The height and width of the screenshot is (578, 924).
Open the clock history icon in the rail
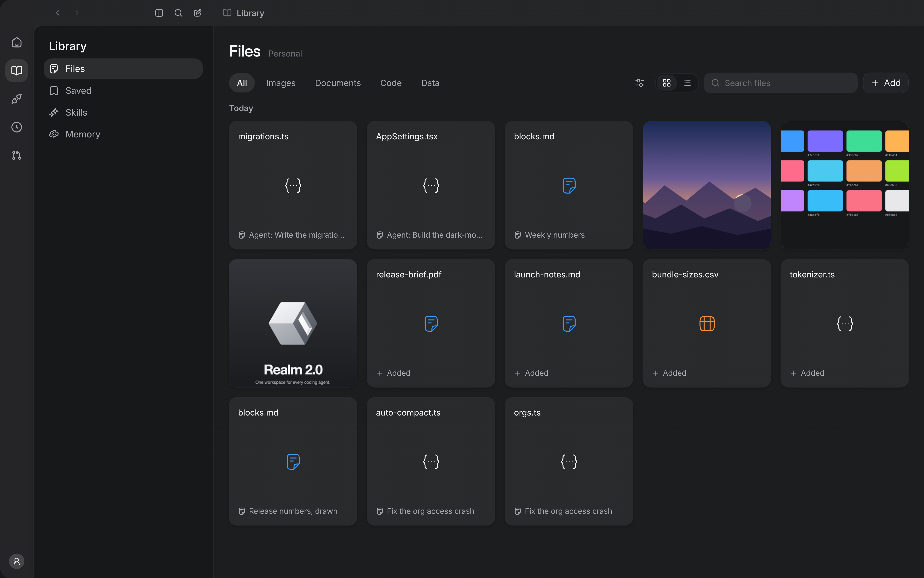click(x=16, y=127)
